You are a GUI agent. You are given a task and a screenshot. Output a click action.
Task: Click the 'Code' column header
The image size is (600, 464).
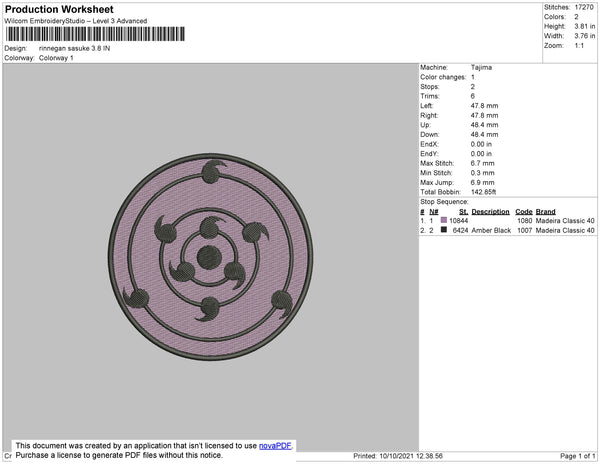point(523,212)
